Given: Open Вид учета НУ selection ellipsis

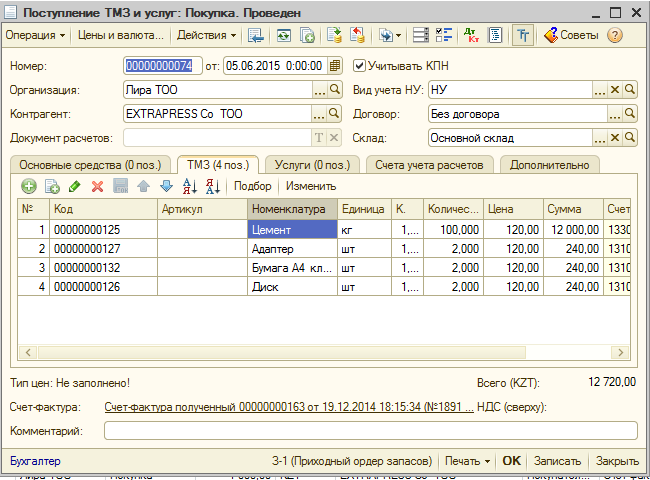Looking at the screenshot, I should pos(600,90).
